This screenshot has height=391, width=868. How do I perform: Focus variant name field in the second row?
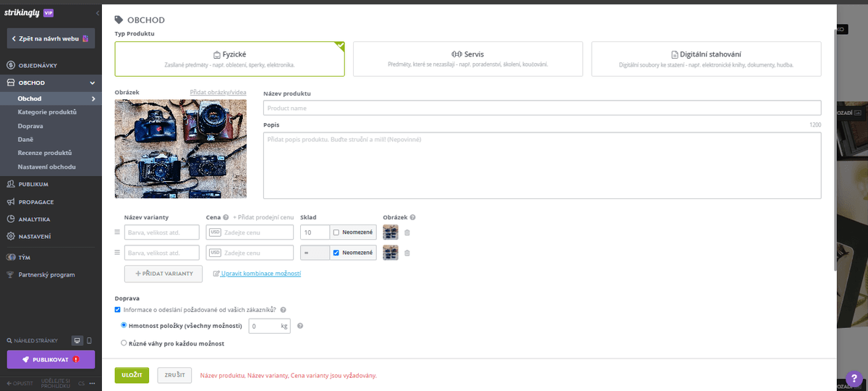tap(162, 253)
